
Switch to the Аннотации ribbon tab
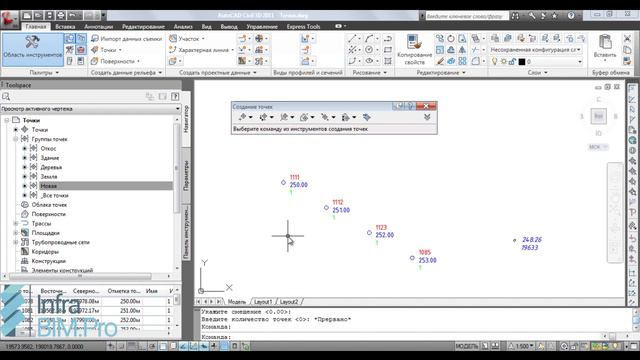tap(98, 27)
